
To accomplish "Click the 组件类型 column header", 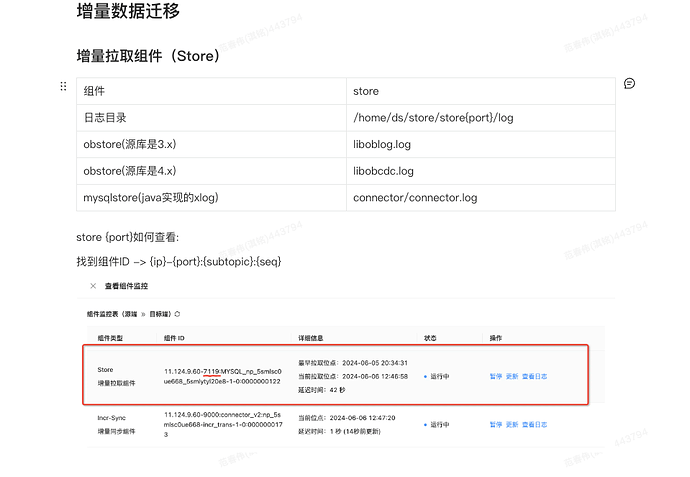I will point(110,338).
